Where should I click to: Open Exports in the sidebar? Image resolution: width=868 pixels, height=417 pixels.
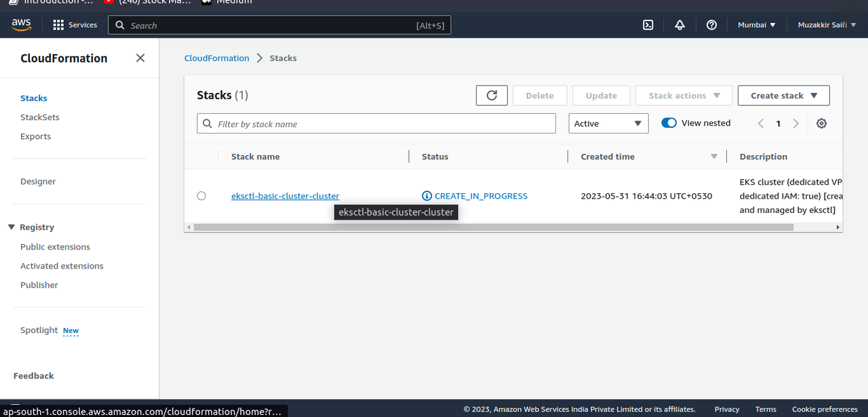35,136
